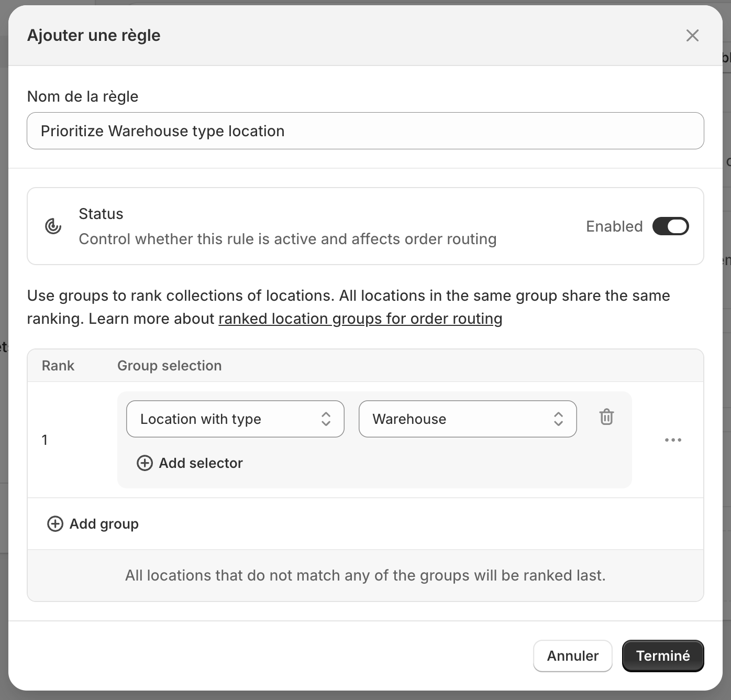Confirm the rule with Terminé
Viewport: 731px width, 700px height.
point(662,656)
